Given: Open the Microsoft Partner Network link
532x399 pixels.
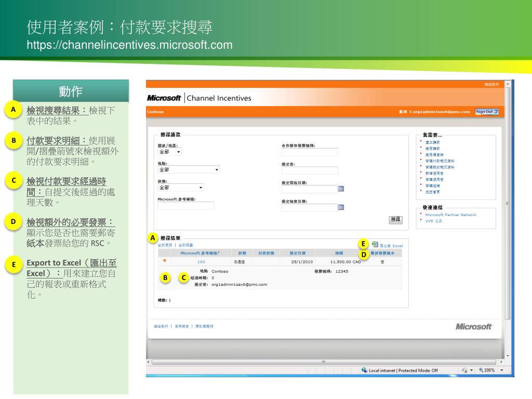Looking at the screenshot, I should coord(451,215).
